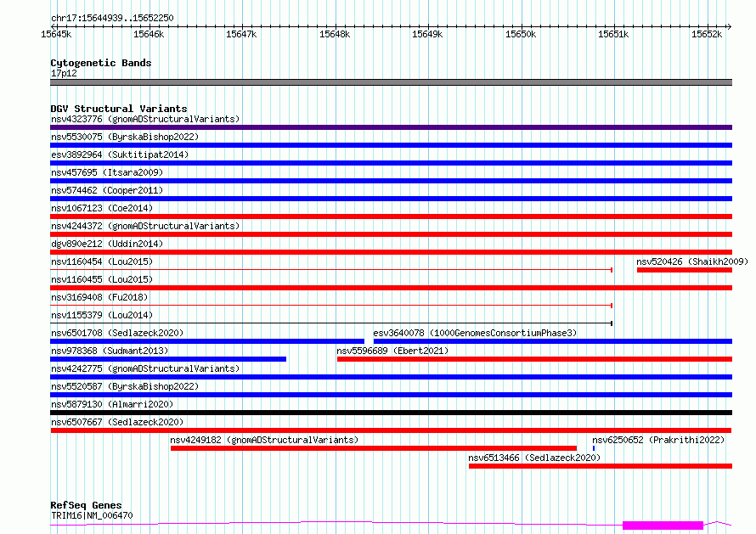
Task: Click the TRIM16|NM_006470 gene label
Action: click(92, 515)
